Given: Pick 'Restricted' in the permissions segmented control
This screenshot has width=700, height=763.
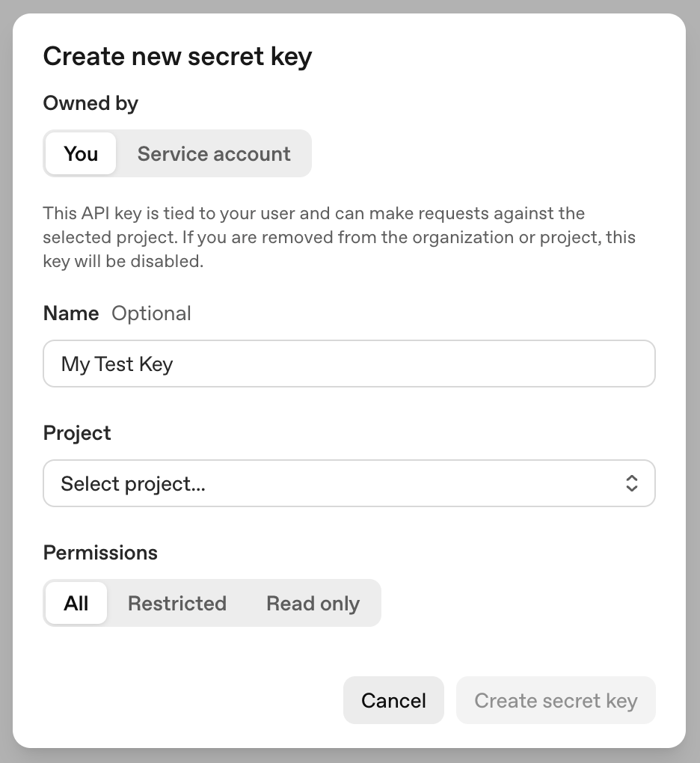Looking at the screenshot, I should pos(177,603).
